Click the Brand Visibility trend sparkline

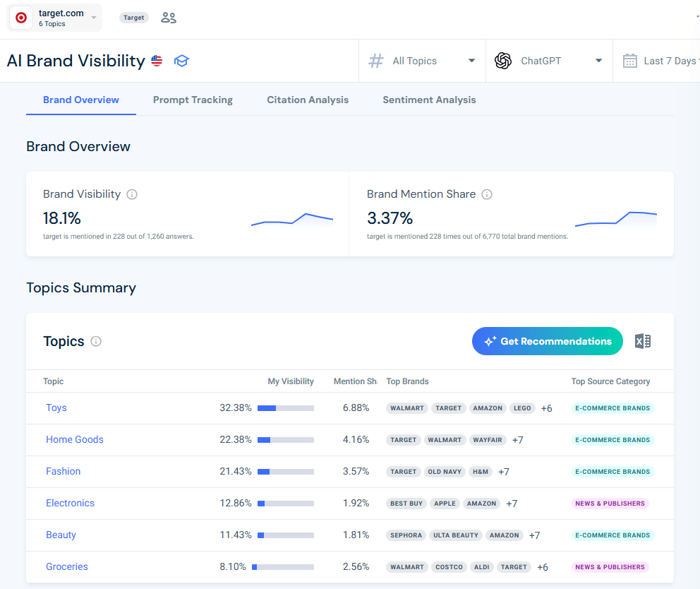point(292,220)
